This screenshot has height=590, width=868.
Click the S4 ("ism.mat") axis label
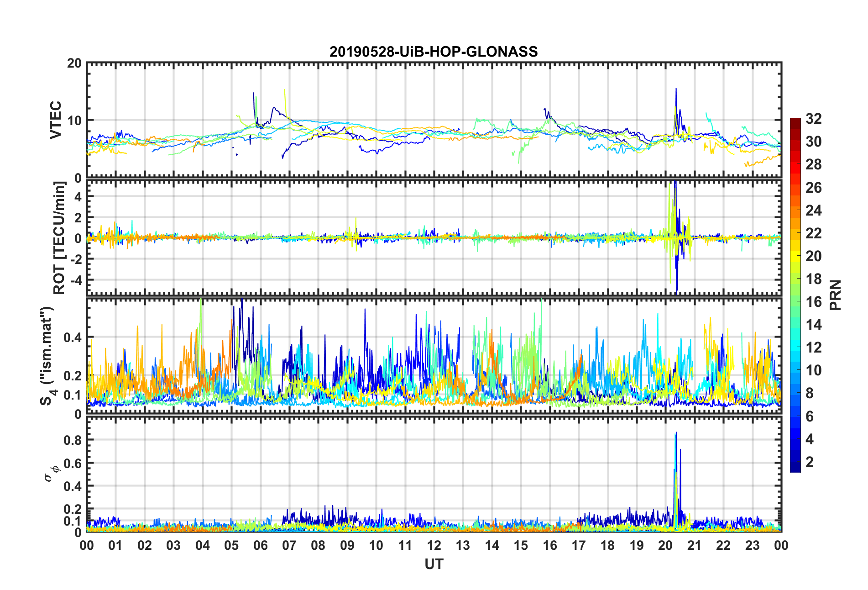point(48,356)
